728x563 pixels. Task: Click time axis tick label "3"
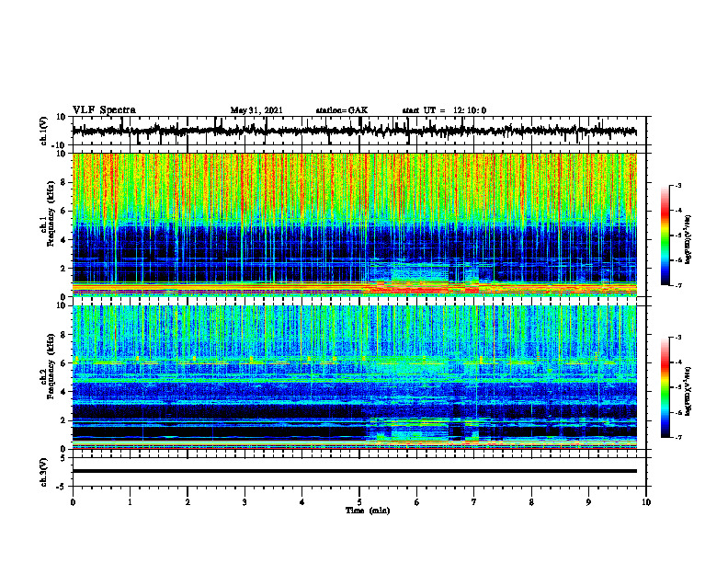pos(245,502)
